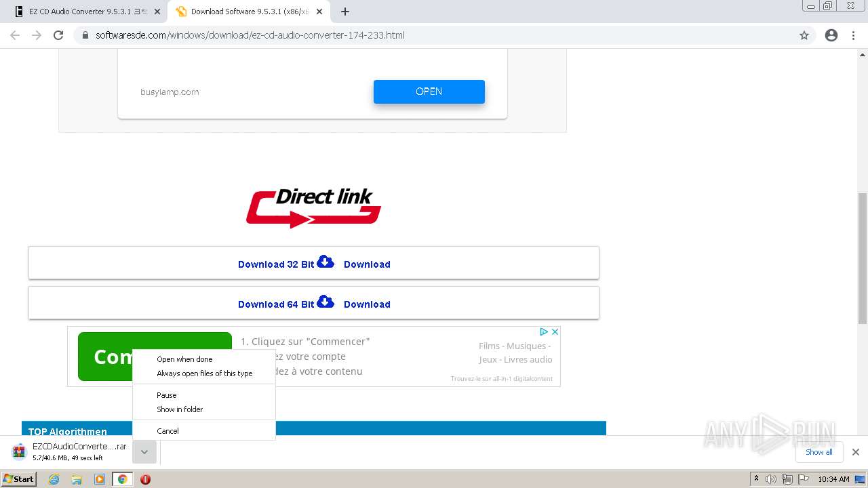Open media player taskbar icon
Viewport: 868px width, 488px height.
[x=100, y=479]
